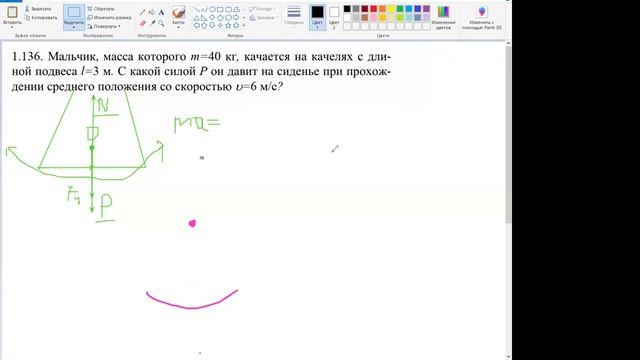Choose the Six-point star shape
The image size is (640, 360).
pos(236,25)
